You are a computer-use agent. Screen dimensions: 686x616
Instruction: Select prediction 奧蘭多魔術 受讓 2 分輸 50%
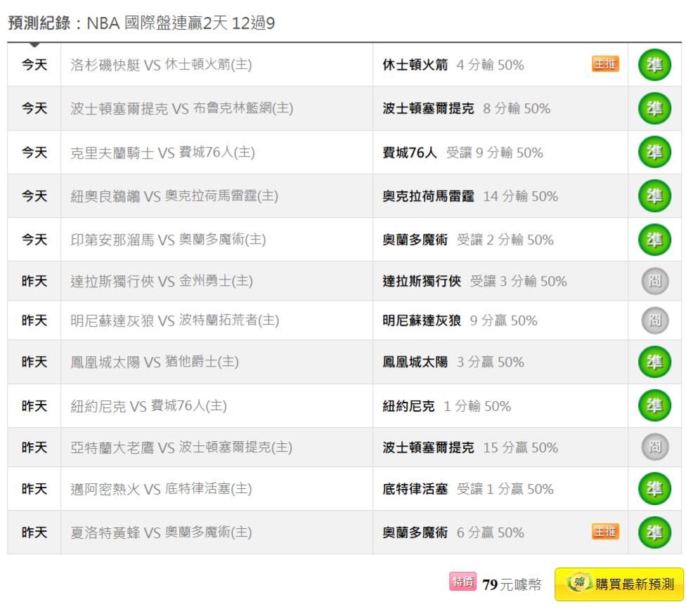(x=468, y=240)
